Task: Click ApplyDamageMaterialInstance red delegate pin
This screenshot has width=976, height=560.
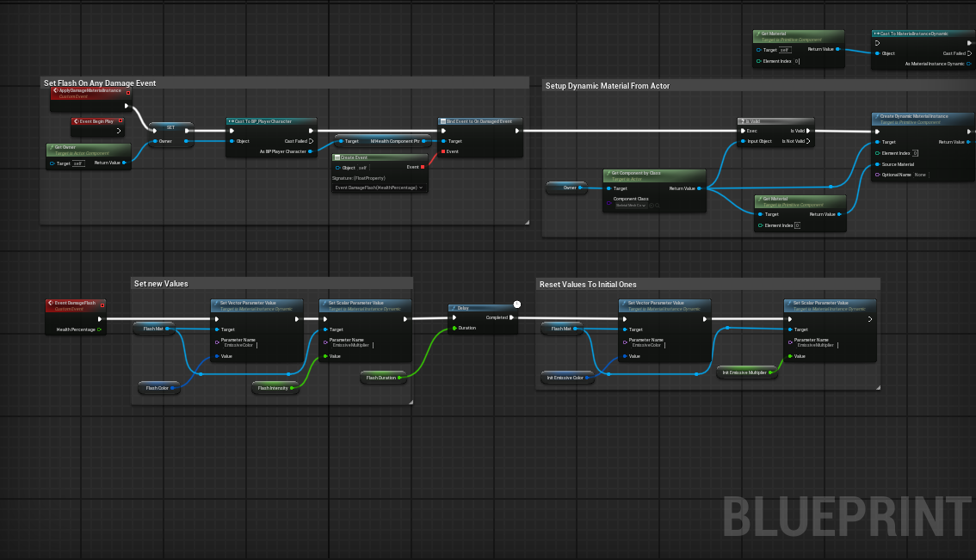Action: pyautogui.click(x=128, y=93)
